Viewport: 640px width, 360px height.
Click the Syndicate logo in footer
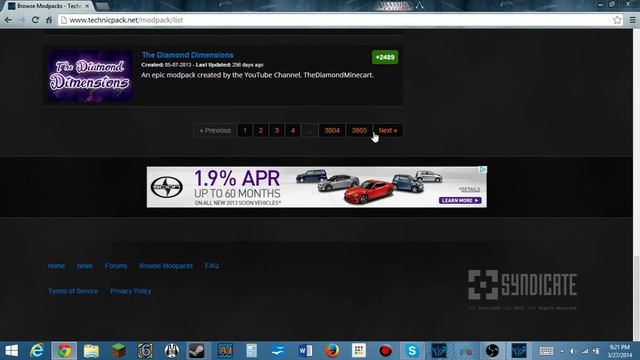[522, 285]
